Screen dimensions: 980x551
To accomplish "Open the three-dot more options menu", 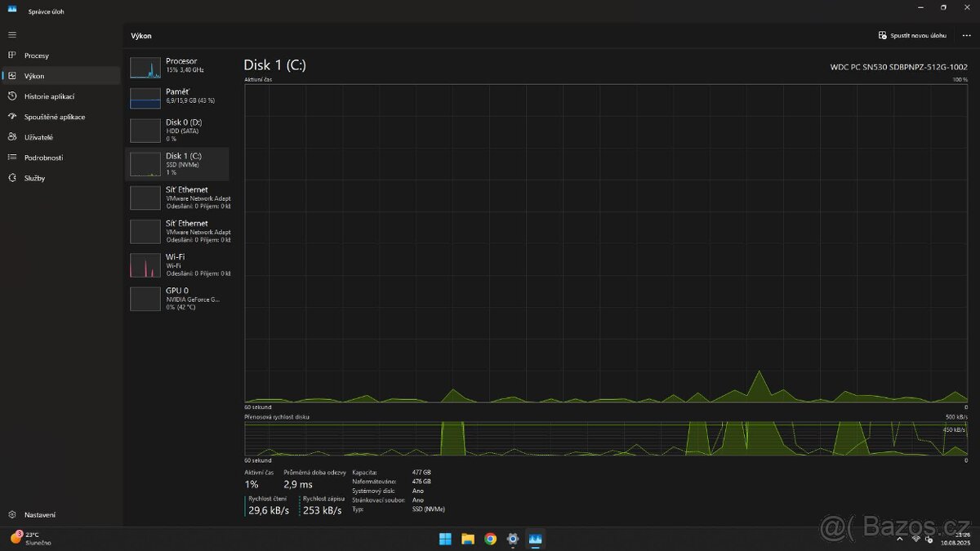I will pyautogui.click(x=966, y=36).
